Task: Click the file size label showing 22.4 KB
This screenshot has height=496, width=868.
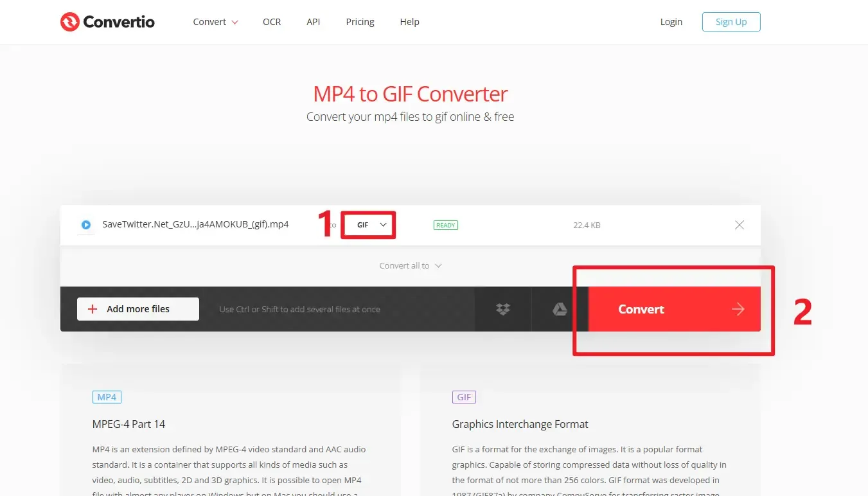Action: (x=586, y=225)
